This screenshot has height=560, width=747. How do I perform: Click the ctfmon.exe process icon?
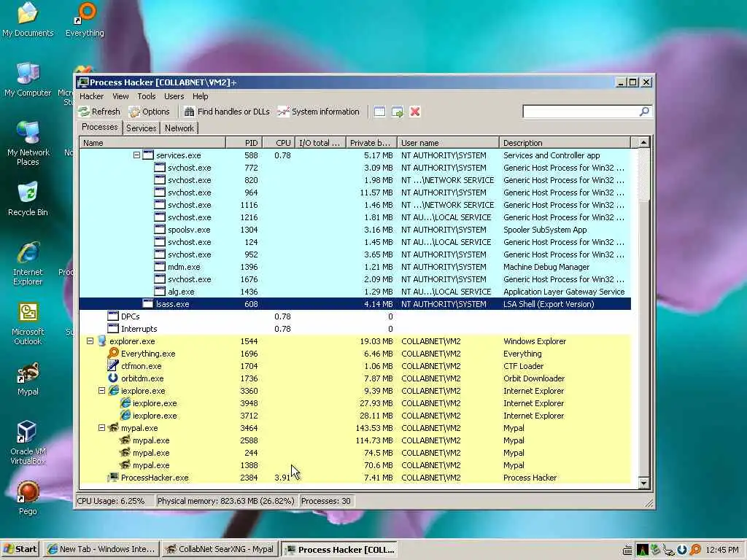(113, 365)
